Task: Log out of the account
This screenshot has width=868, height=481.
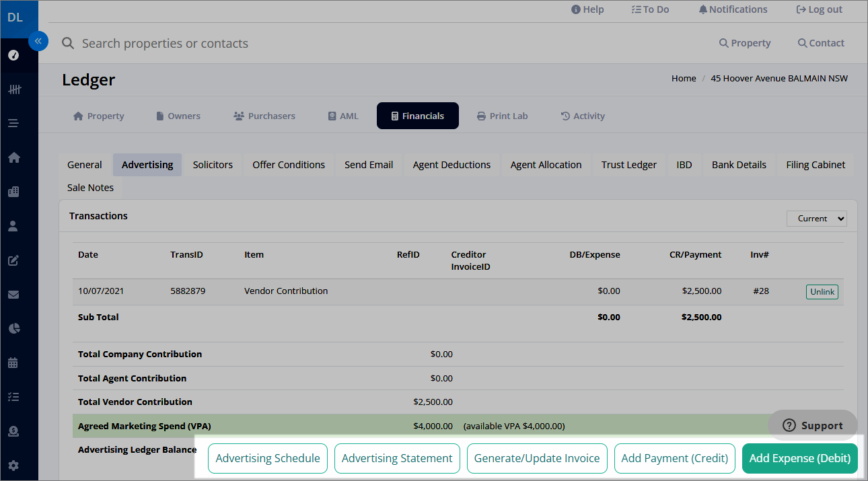Action: [819, 9]
